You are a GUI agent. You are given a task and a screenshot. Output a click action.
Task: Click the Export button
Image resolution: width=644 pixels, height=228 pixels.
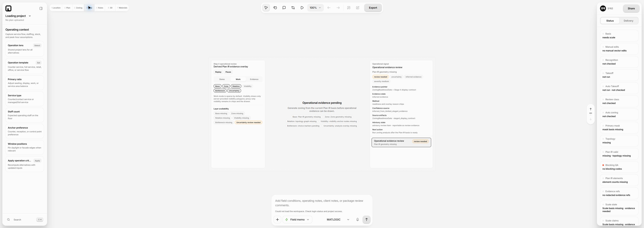[373, 8]
